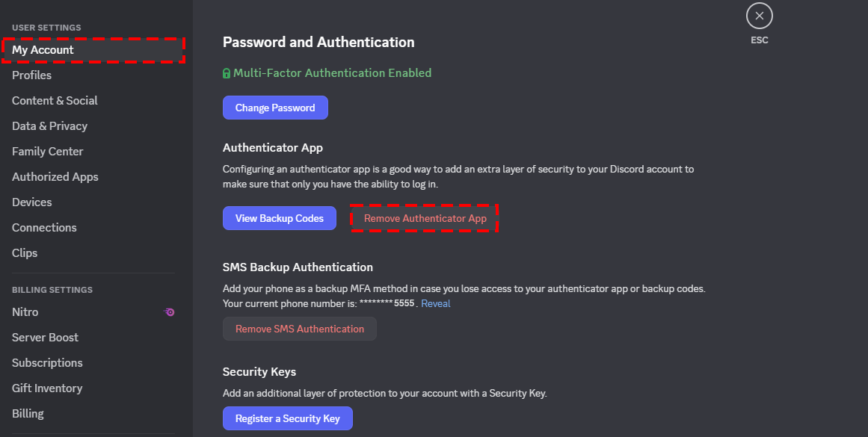This screenshot has height=437, width=868.
Task: Click the Nitro badge icon in sidebar
Action: coord(170,312)
